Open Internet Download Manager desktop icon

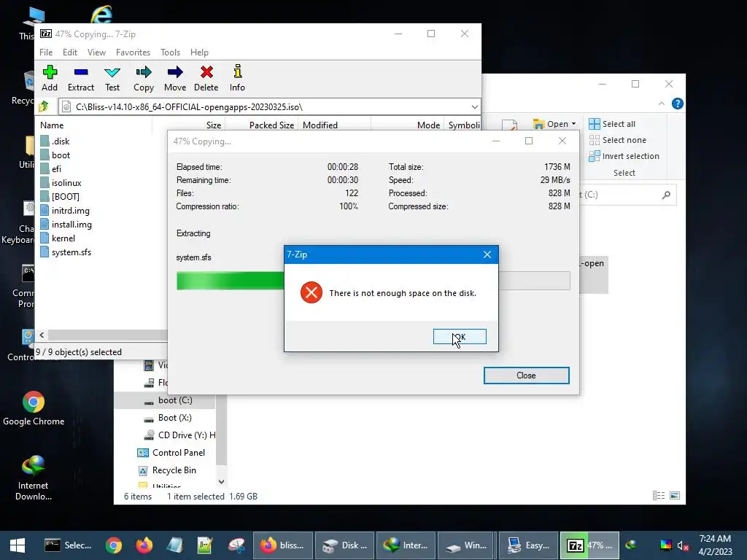tap(34, 478)
